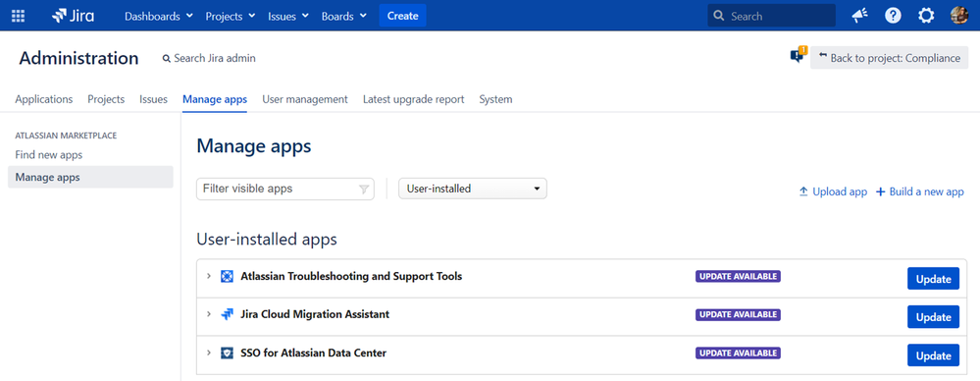Open the notification icon with badge 1
The height and width of the screenshot is (381, 980).
click(x=799, y=55)
